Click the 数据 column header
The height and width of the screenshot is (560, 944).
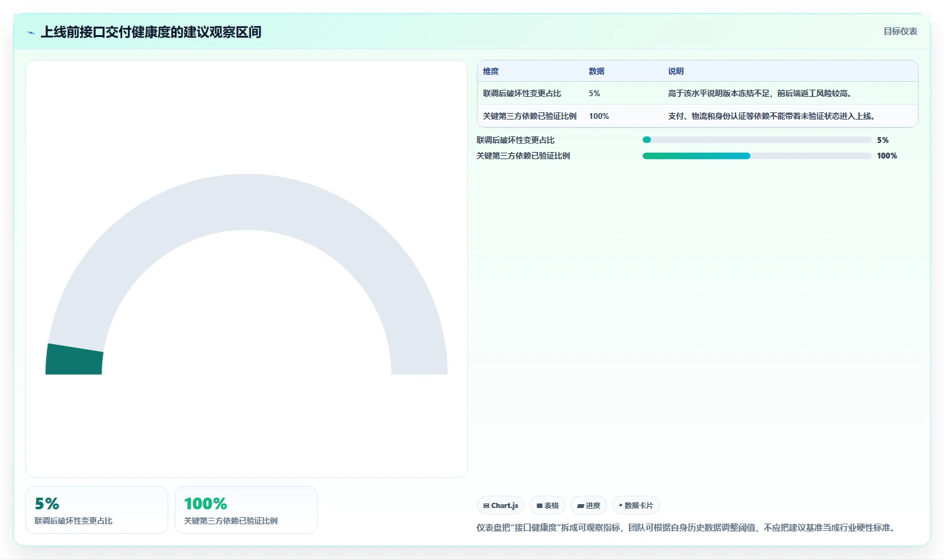pos(596,71)
